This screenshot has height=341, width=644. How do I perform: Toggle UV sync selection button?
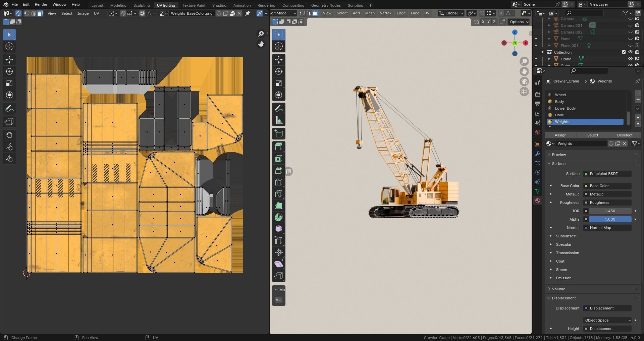(x=18, y=13)
